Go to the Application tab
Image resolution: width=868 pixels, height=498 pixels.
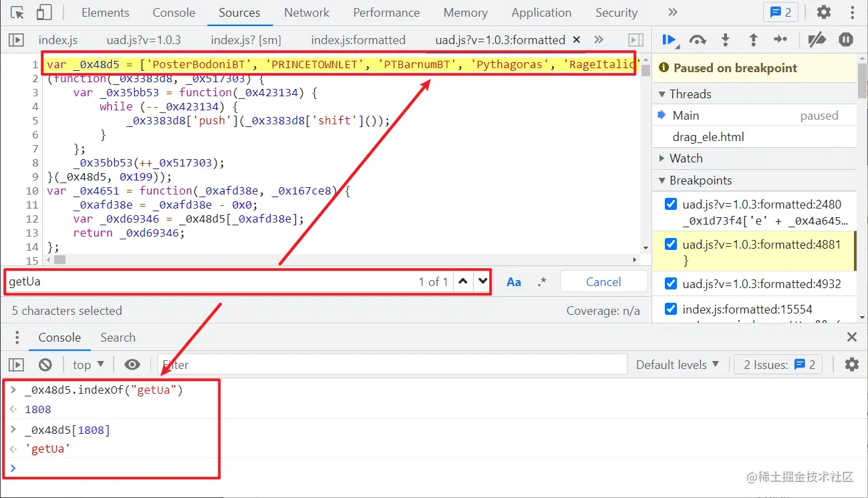pos(541,13)
